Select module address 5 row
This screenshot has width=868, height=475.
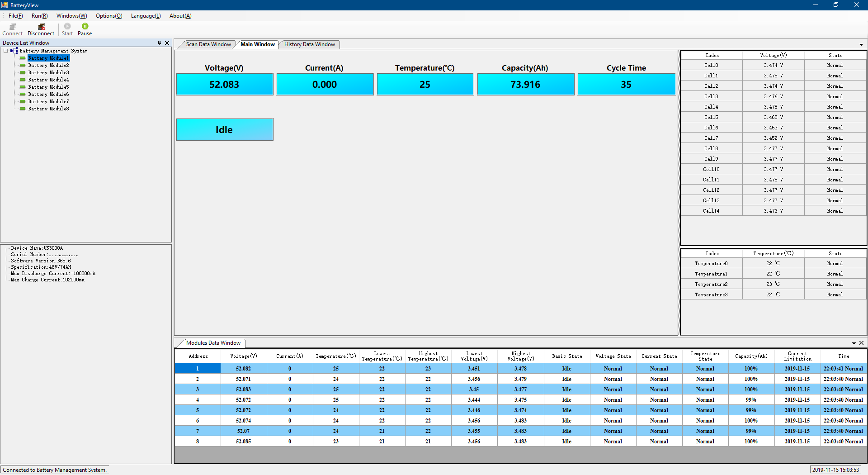click(x=198, y=410)
